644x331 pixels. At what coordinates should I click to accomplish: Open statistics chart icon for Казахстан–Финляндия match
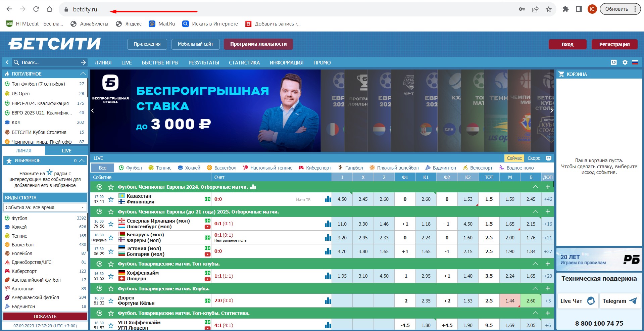point(328,199)
